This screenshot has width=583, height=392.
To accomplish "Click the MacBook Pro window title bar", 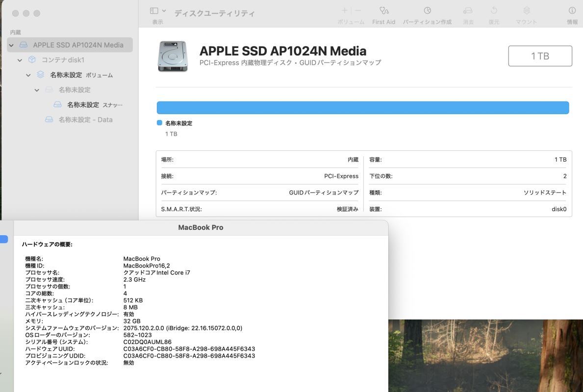I will pos(201,227).
